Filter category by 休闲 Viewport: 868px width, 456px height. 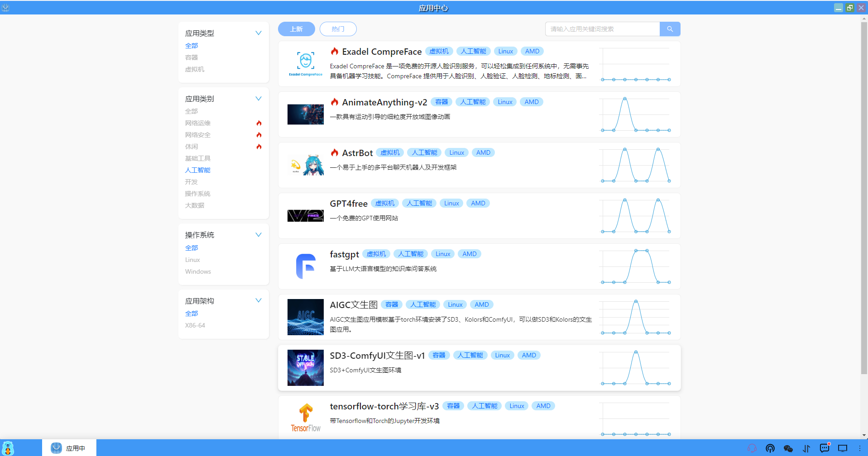click(192, 147)
